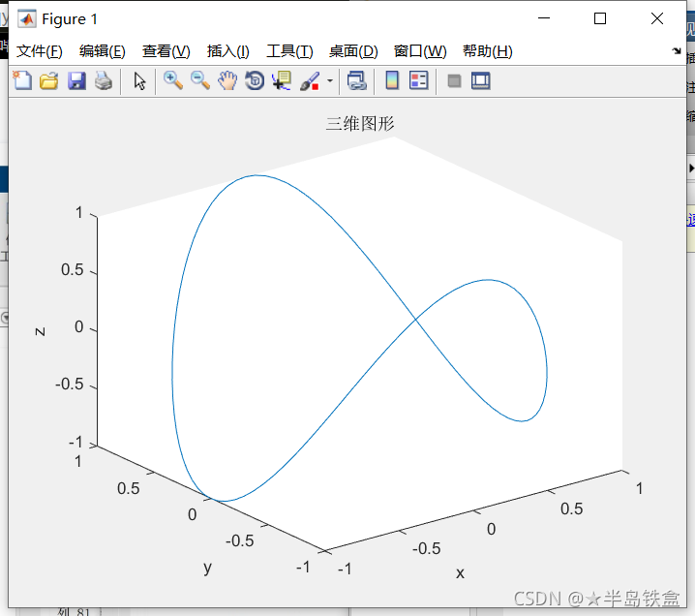Create a new figure
Image resolution: width=695 pixels, height=616 pixels.
(x=22, y=81)
